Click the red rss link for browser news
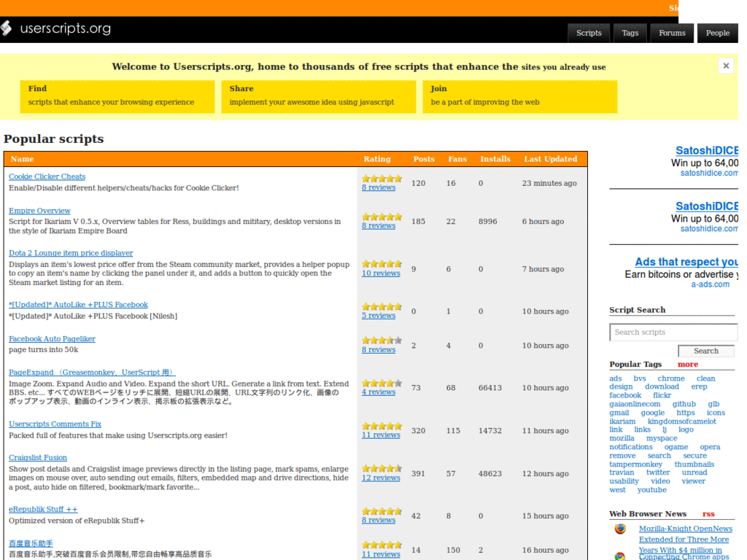747x560 pixels. click(708, 514)
